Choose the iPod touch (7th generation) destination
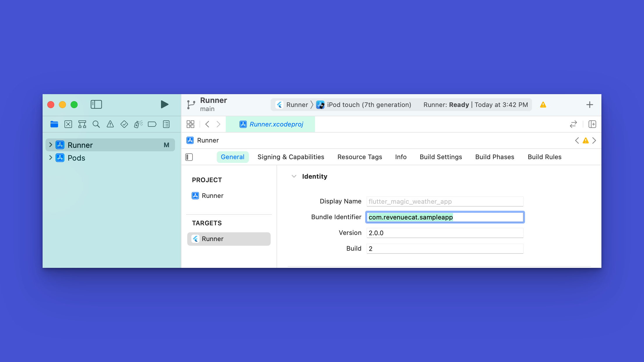Screen dimensions: 644x362 tap(364, 105)
